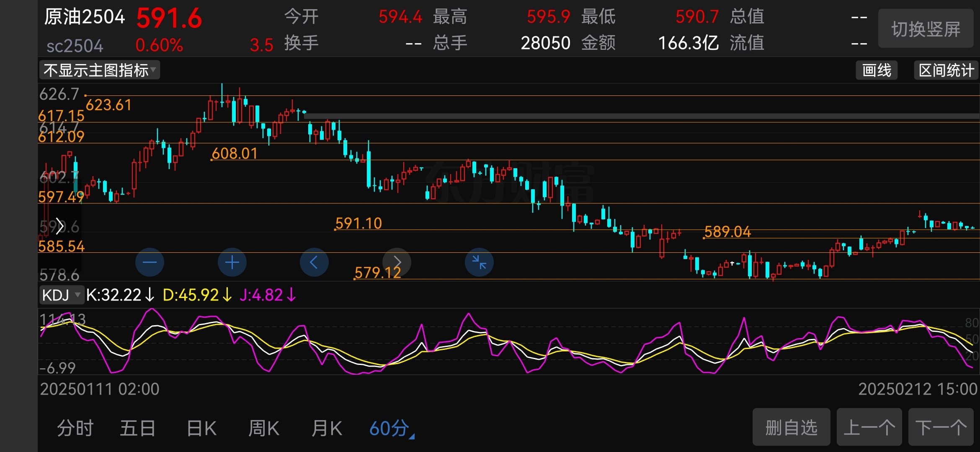Screen dimensions: 980x452
Task: Click the 623.61 price level label
Action: pyautogui.click(x=108, y=105)
